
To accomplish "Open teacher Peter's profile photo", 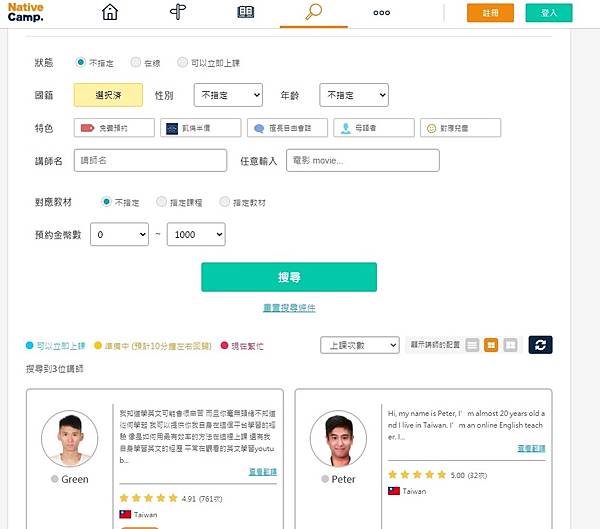I will [x=338, y=438].
